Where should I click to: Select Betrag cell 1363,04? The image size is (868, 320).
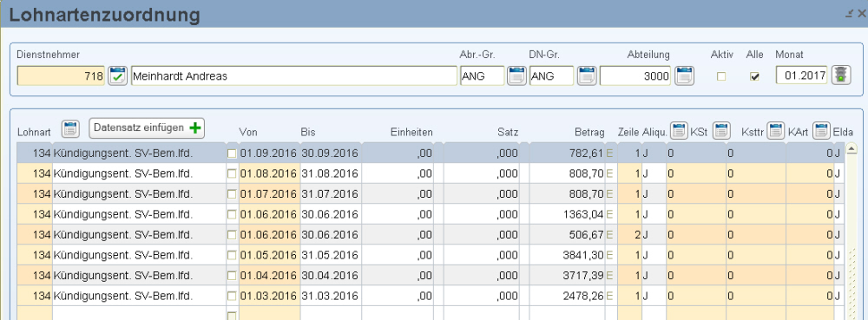click(x=568, y=214)
